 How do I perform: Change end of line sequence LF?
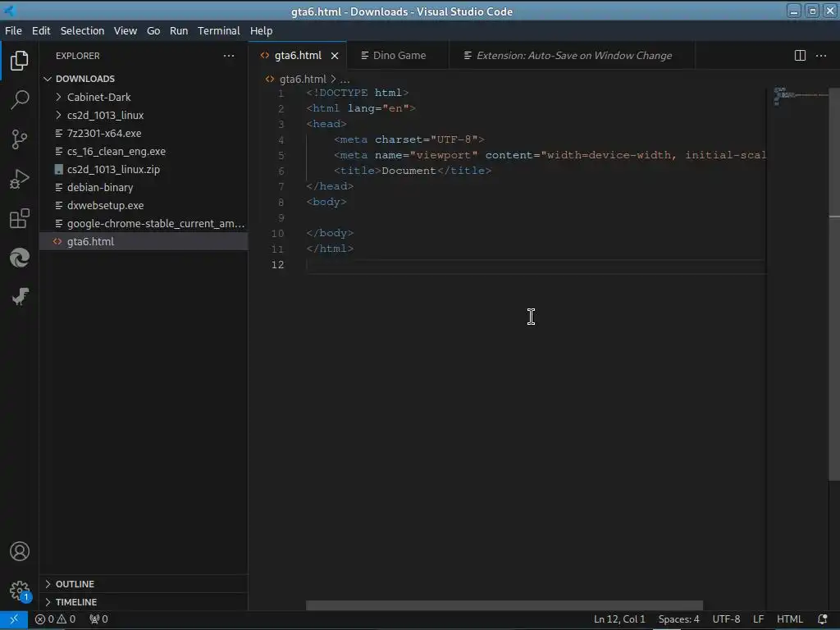click(758, 619)
